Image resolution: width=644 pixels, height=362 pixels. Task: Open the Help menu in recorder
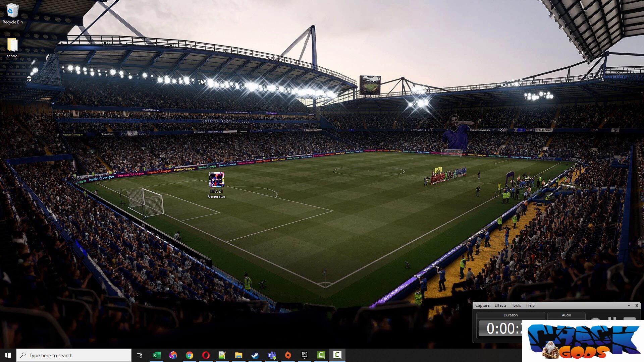pyautogui.click(x=530, y=305)
